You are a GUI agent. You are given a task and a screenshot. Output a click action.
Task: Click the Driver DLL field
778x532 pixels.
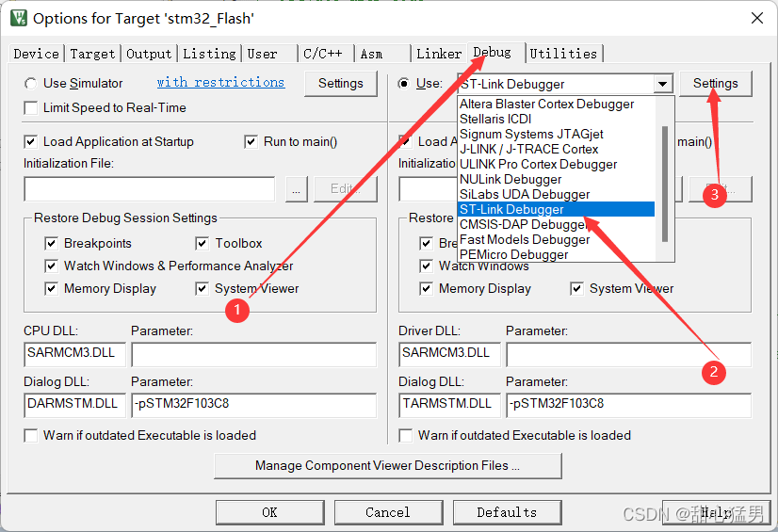449,354
